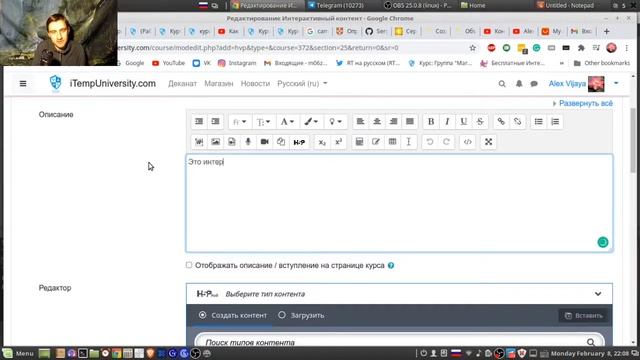Open the YouTube bookmark
The height and width of the screenshot is (360, 640).
pyautogui.click(x=169, y=63)
